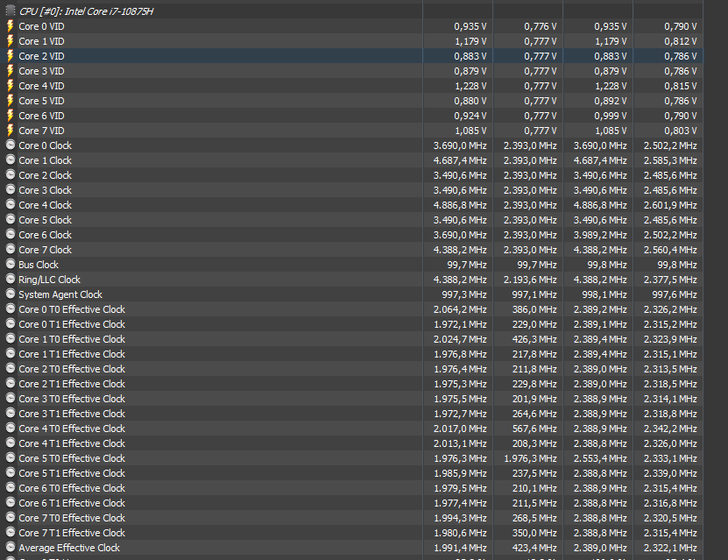The width and height of the screenshot is (728, 560).
Task: Click the clock icon next to Core 6 Clock
Action: [x=11, y=234]
